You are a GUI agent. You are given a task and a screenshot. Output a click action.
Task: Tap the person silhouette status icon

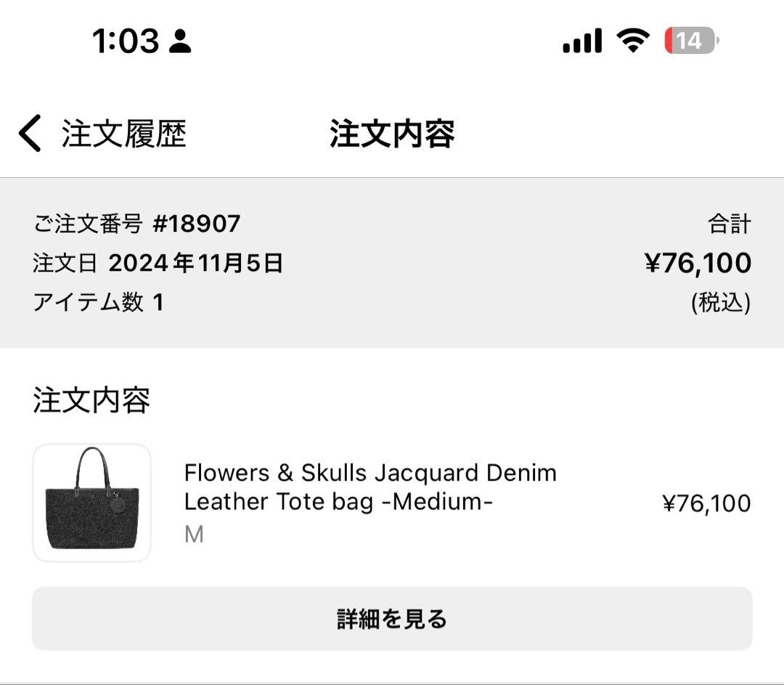click(x=179, y=42)
